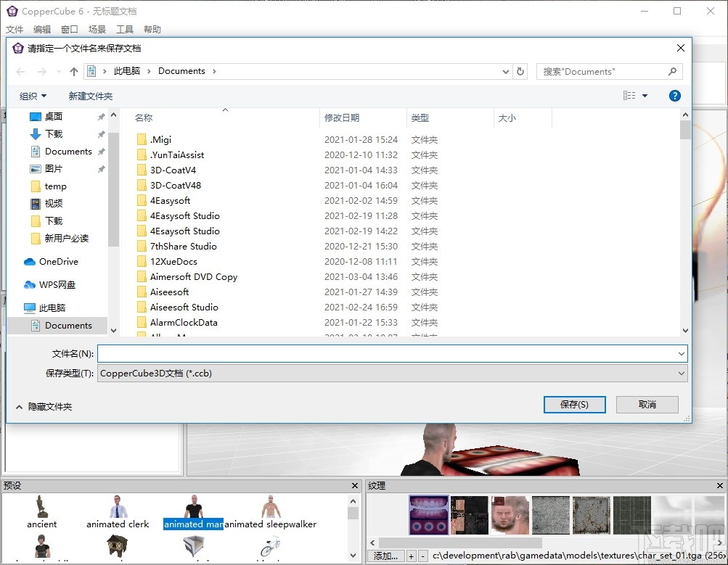Expand the address bar history dropdown
The height and width of the screenshot is (565, 728).
[x=506, y=71]
